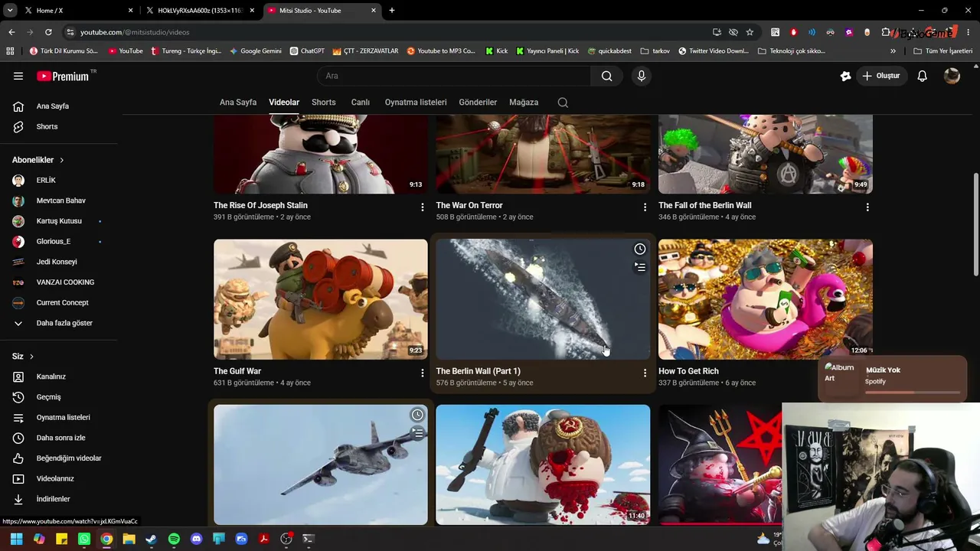Bookmark this page with the star
Screen dimensions: 980x551
[750, 32]
